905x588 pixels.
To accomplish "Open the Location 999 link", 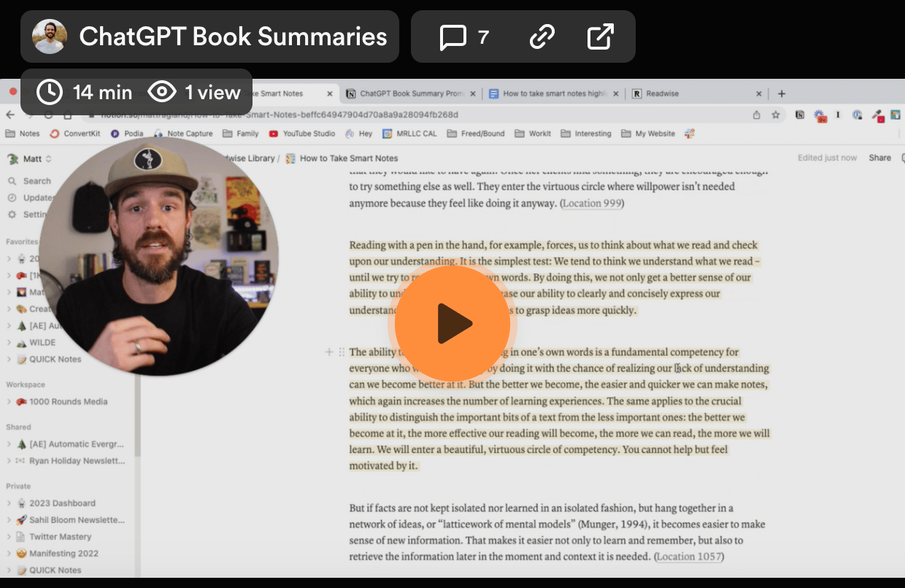I will tap(592, 203).
